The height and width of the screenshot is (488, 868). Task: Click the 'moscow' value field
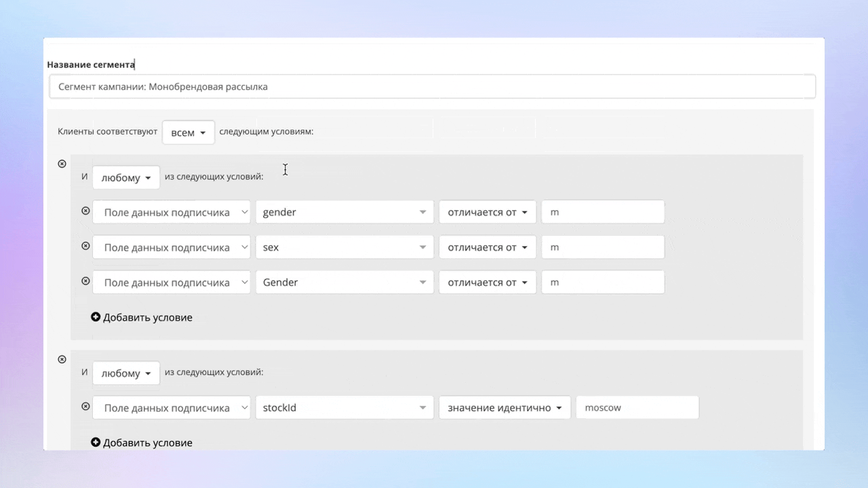coord(637,408)
